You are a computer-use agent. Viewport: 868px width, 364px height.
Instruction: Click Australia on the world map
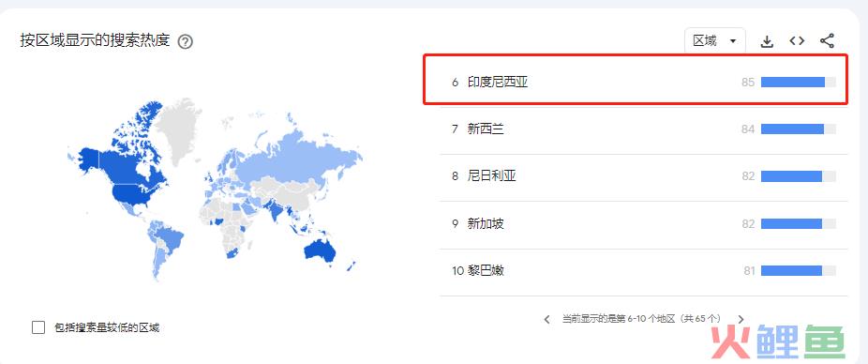pos(320,251)
